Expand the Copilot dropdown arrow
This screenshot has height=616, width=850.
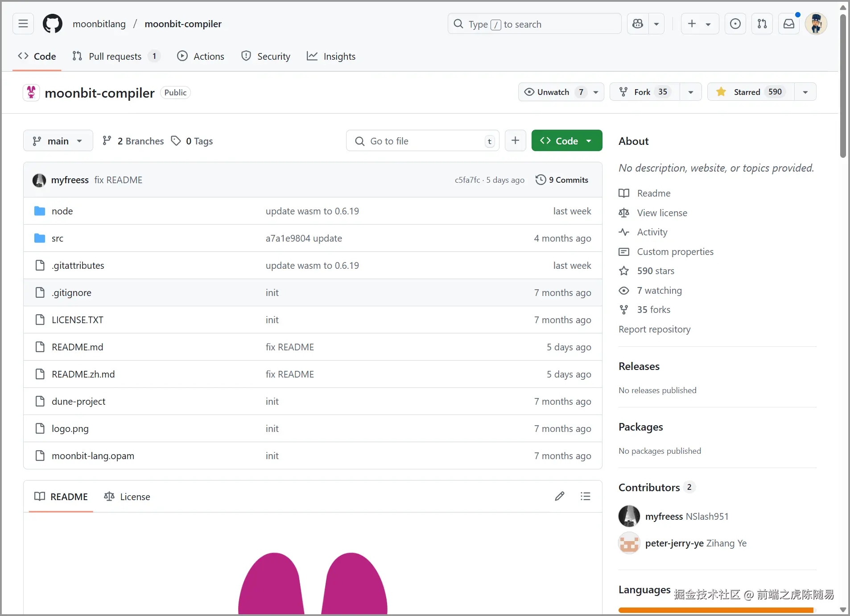656,24
